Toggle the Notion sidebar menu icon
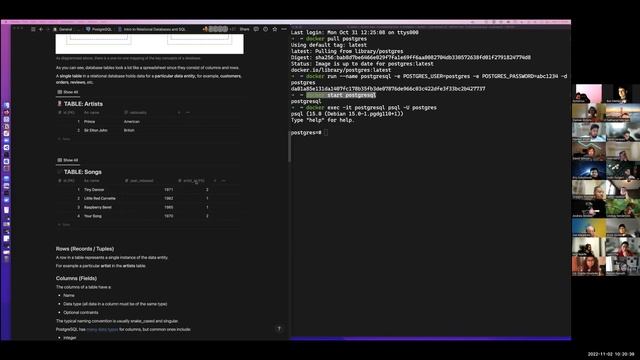Viewport: 640px width, 360px height. (33, 29)
